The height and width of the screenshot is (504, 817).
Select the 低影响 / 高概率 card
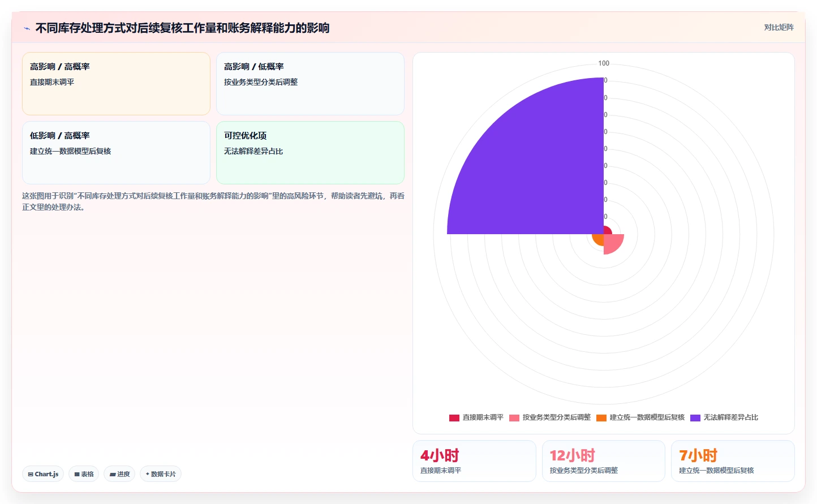click(116, 153)
